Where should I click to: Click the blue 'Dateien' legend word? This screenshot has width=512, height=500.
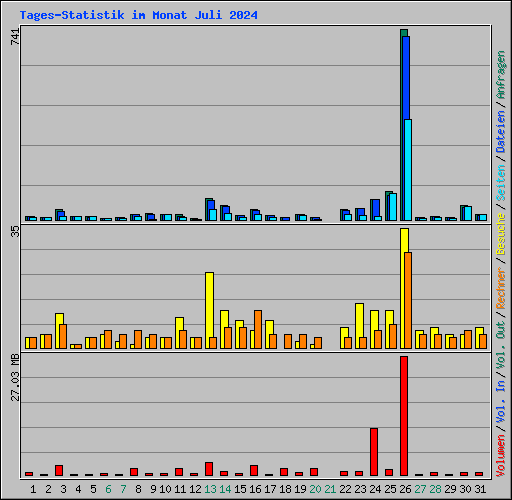coord(501,132)
